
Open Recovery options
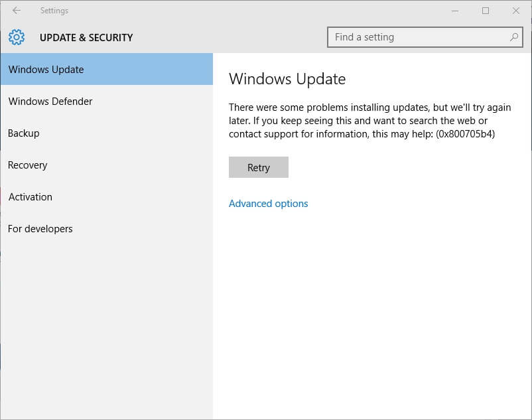27,165
